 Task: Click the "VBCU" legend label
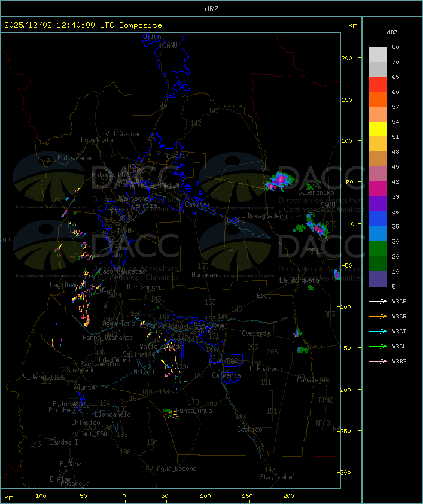click(x=399, y=347)
